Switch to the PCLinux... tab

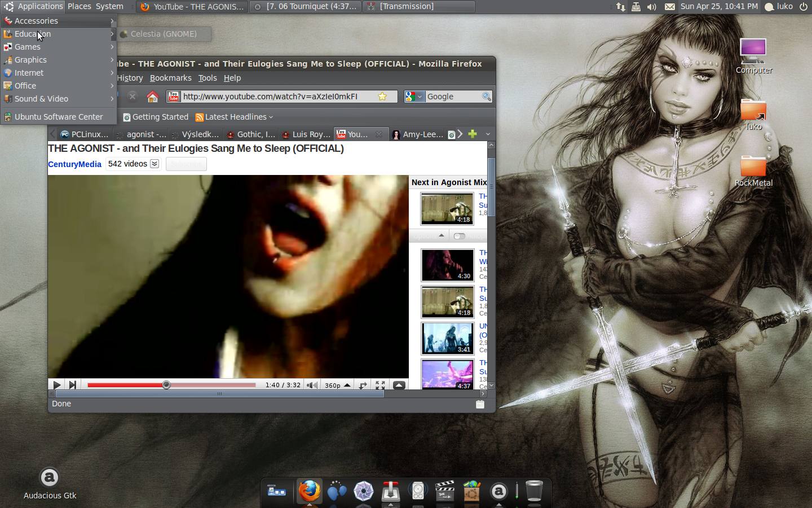click(x=85, y=134)
